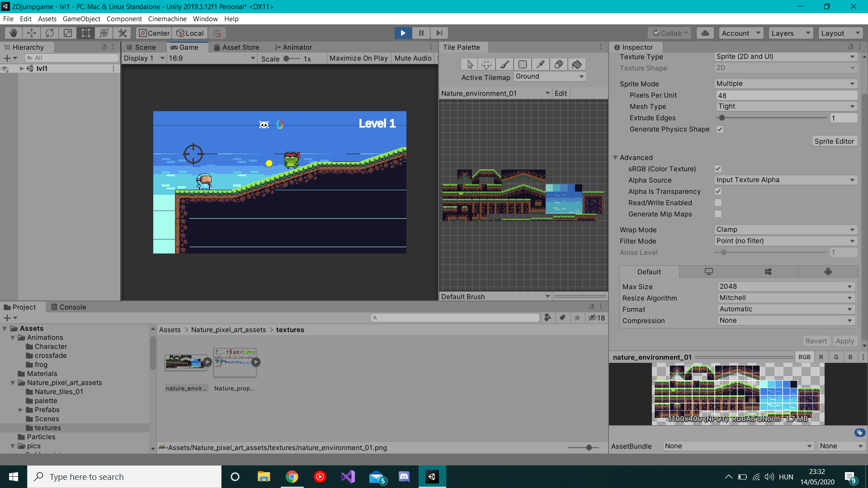The image size is (868, 488).
Task: Show the R channel preview
Action: coord(821,357)
